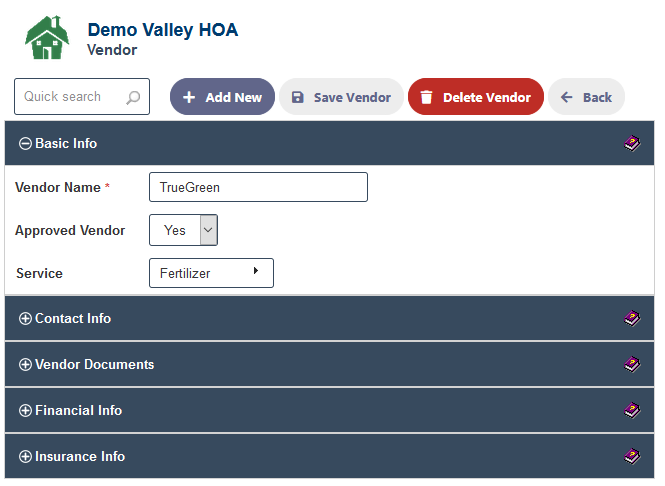Screen dimensions: 665x486
Task: Click the trash icon on Delete Vendor
Action: click(x=426, y=97)
